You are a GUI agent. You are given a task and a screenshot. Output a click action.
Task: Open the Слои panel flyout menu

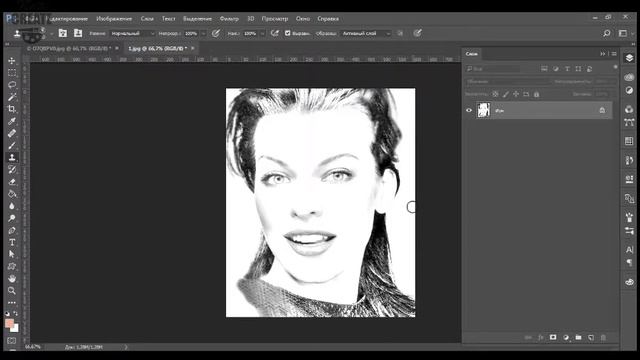614,54
